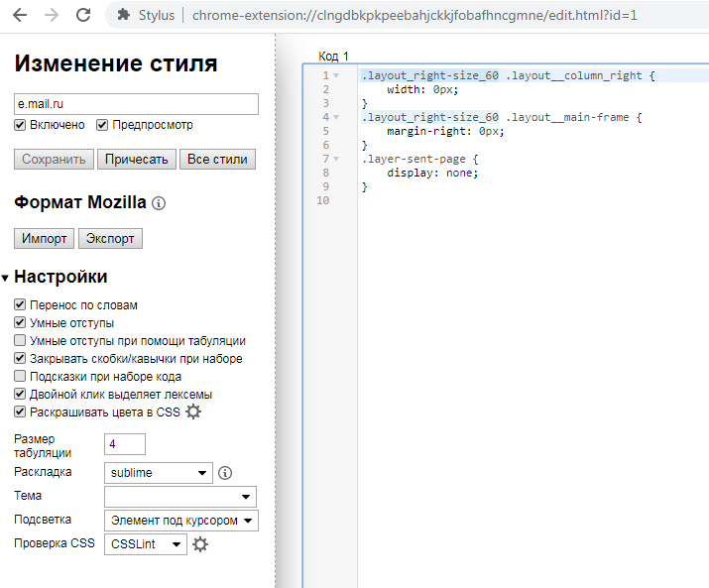Screen dimensions: 709x588
Task: Toggle Двойной клик выделяет лексемы
Action: (x=20, y=394)
